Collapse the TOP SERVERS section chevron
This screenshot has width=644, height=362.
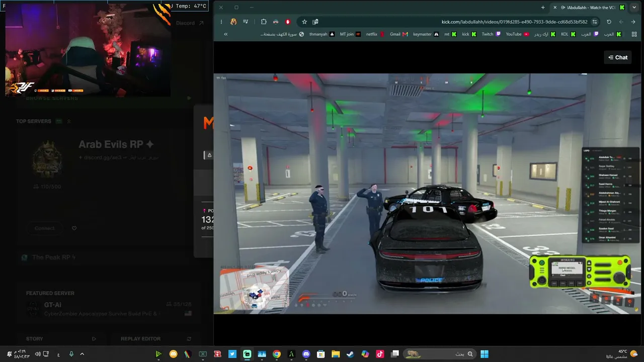pos(69,121)
